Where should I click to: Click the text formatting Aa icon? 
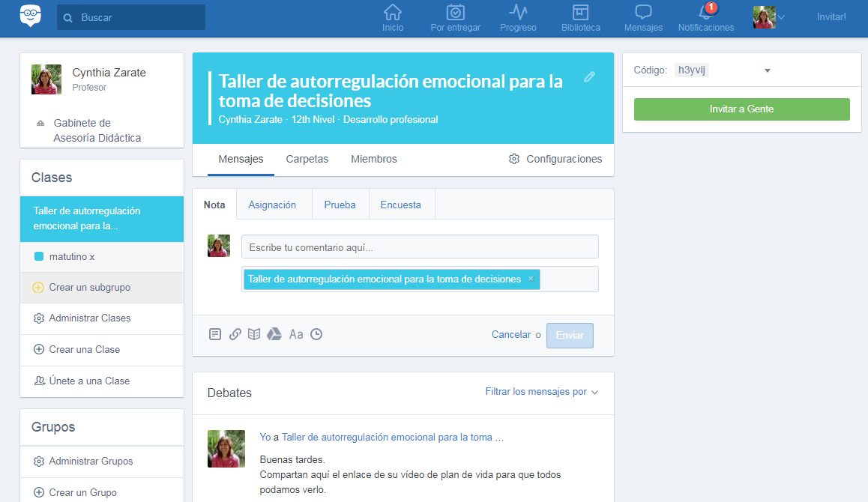coord(296,334)
